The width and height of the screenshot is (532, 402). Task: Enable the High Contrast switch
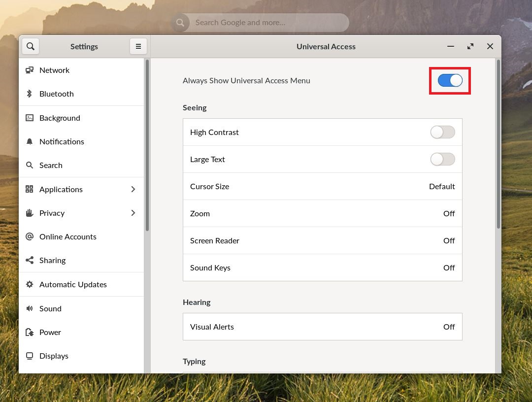(x=442, y=132)
